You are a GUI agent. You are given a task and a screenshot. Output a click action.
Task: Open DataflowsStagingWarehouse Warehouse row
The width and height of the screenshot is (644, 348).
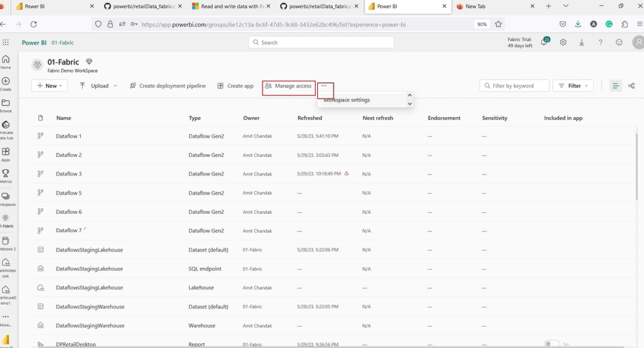click(x=334, y=325)
